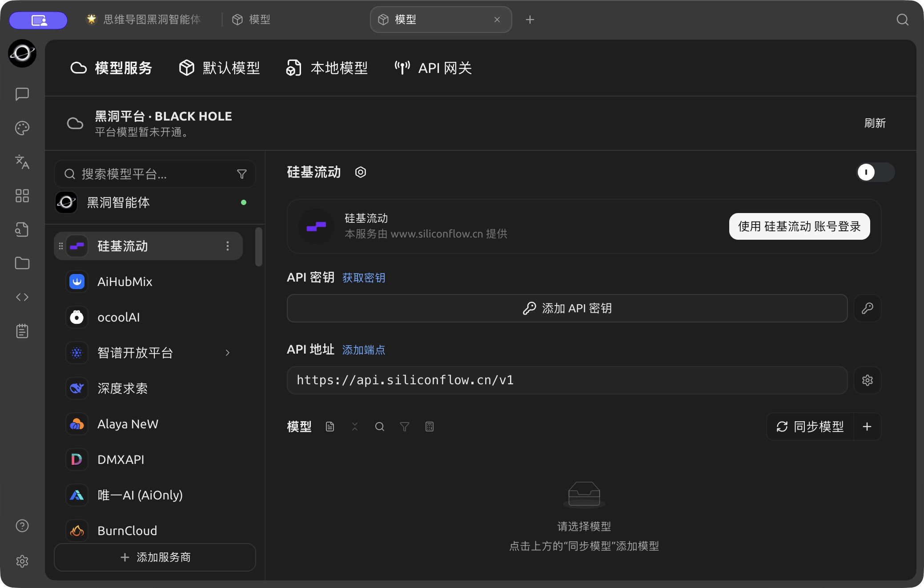924x588 pixels.
Task: Click 使用 硅基流动 账号登录 button
Action: 799,226
